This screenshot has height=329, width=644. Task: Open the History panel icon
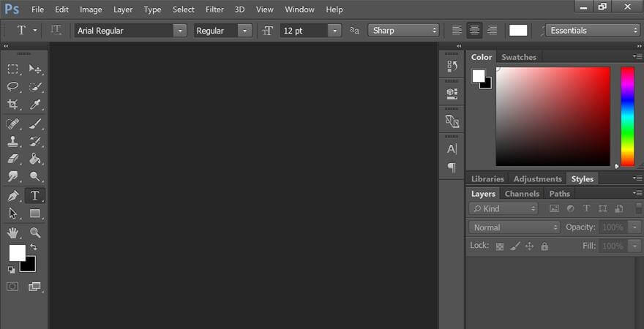click(452, 66)
